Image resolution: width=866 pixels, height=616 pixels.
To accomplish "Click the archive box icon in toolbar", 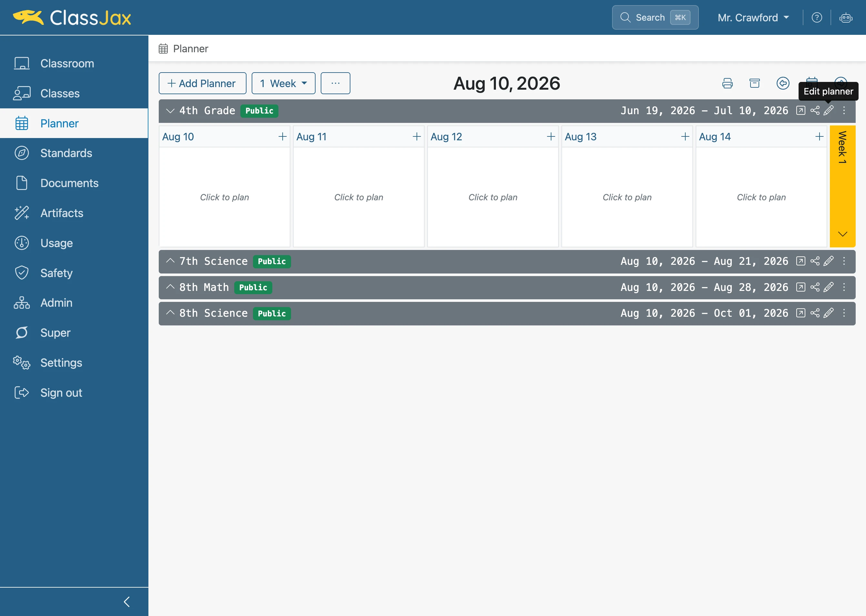I will click(x=754, y=83).
